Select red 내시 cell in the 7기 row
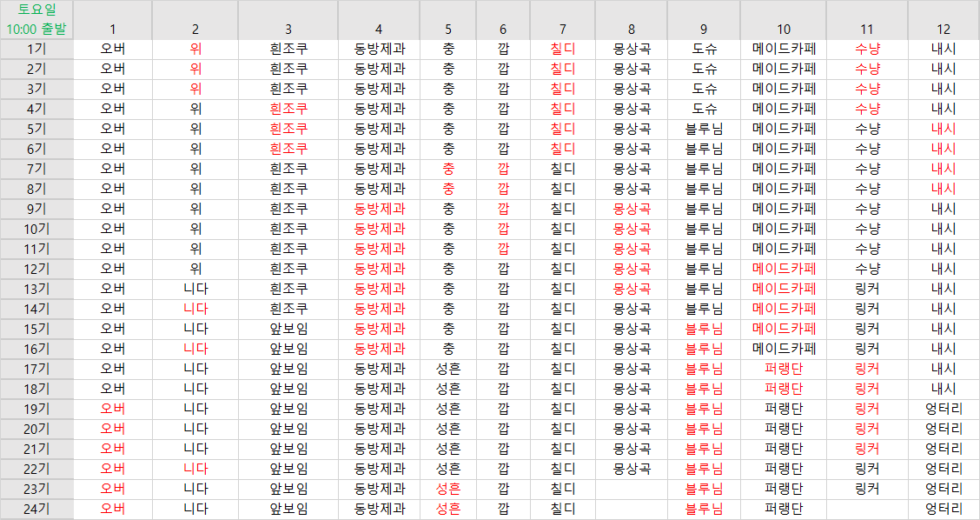Viewport: 980px width, 520px height. pos(944,169)
